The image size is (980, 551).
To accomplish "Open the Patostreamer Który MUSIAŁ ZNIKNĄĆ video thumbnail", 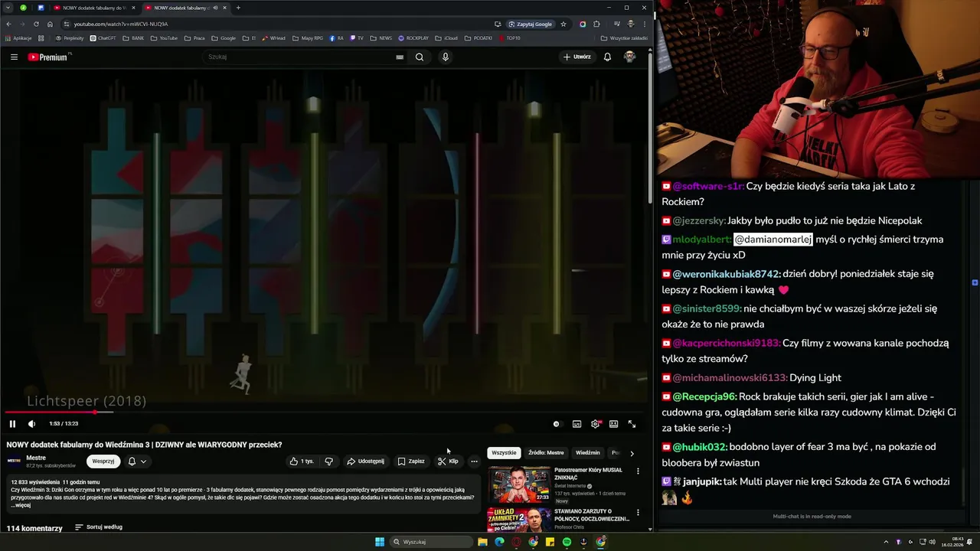I will click(x=519, y=484).
